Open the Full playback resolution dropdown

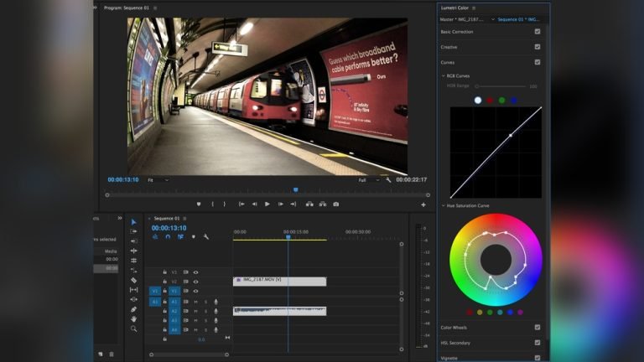pyautogui.click(x=369, y=180)
